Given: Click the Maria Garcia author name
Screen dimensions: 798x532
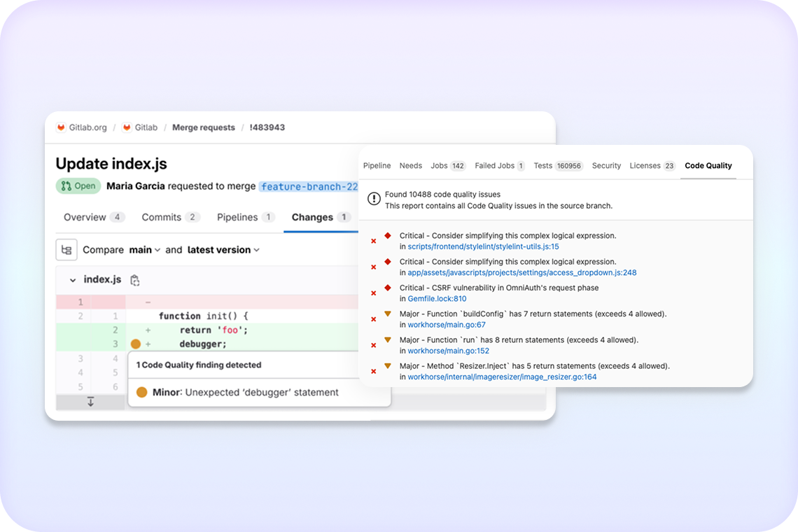Looking at the screenshot, I should pyautogui.click(x=135, y=186).
